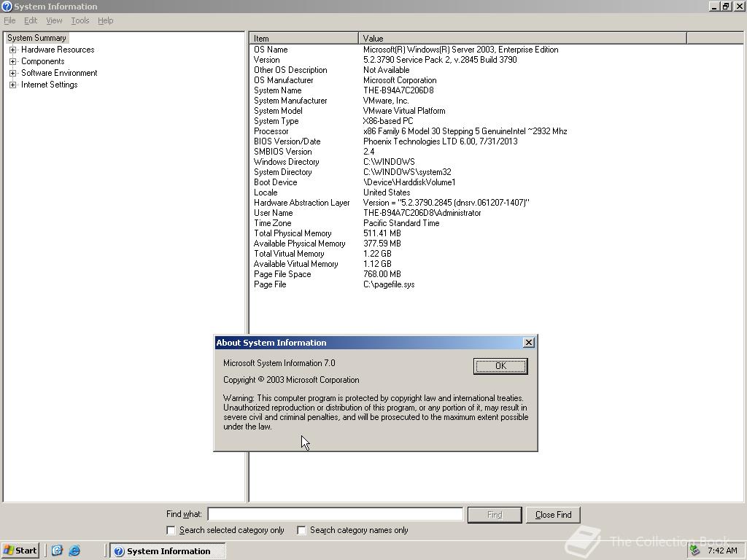Viewport: 747px width, 560px height.
Task: Focus the Find what input field
Action: pyautogui.click(x=336, y=514)
